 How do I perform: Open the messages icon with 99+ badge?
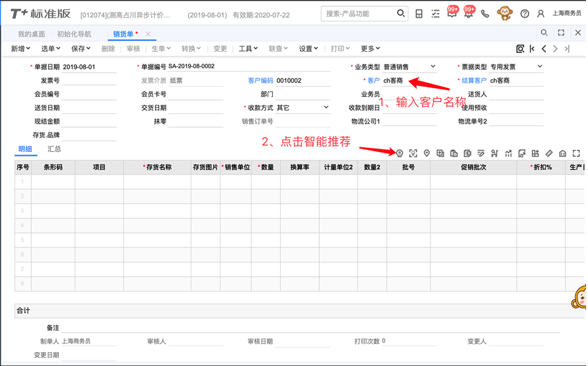click(x=452, y=13)
